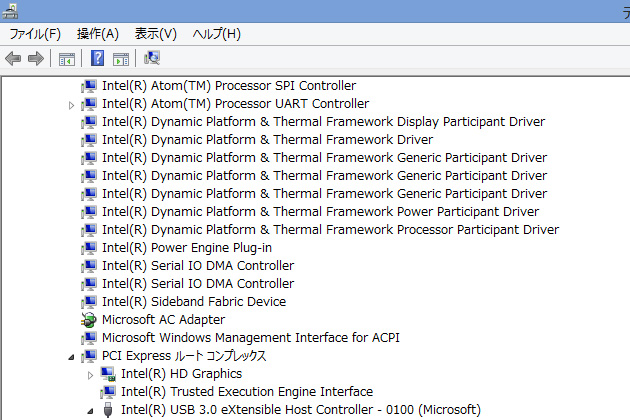Expand the Atom Processor UART Controller node
630x420 pixels.
tap(71, 104)
